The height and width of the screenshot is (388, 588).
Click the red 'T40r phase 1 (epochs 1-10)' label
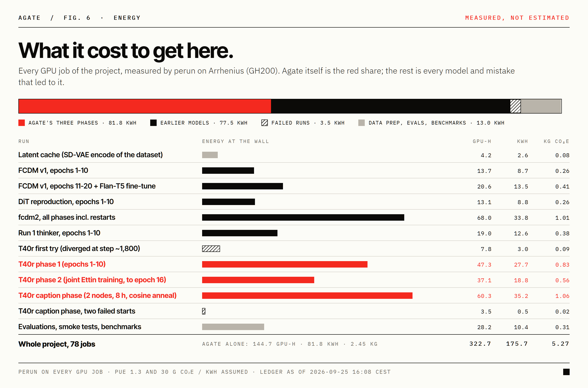pyautogui.click(x=62, y=264)
